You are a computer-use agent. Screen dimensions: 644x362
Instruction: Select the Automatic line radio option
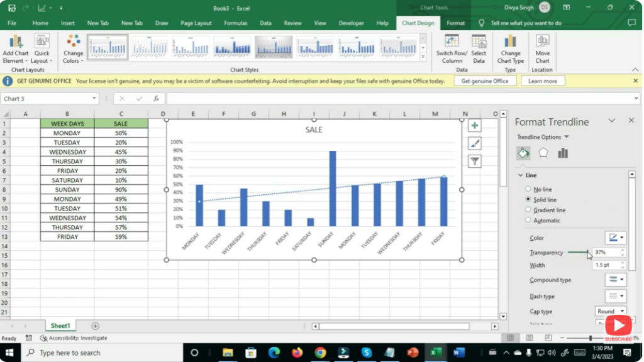[x=528, y=221]
